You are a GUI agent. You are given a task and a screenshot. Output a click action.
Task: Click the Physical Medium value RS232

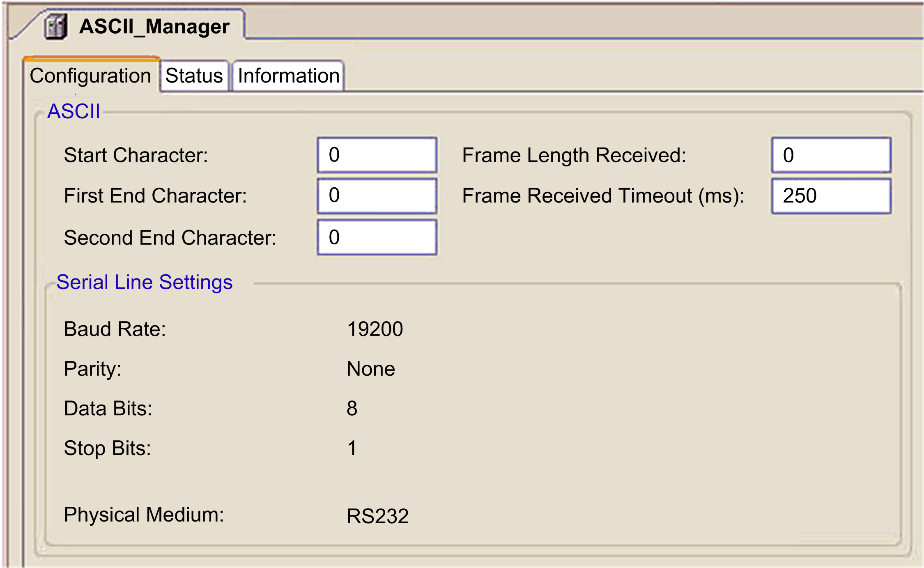tap(377, 516)
